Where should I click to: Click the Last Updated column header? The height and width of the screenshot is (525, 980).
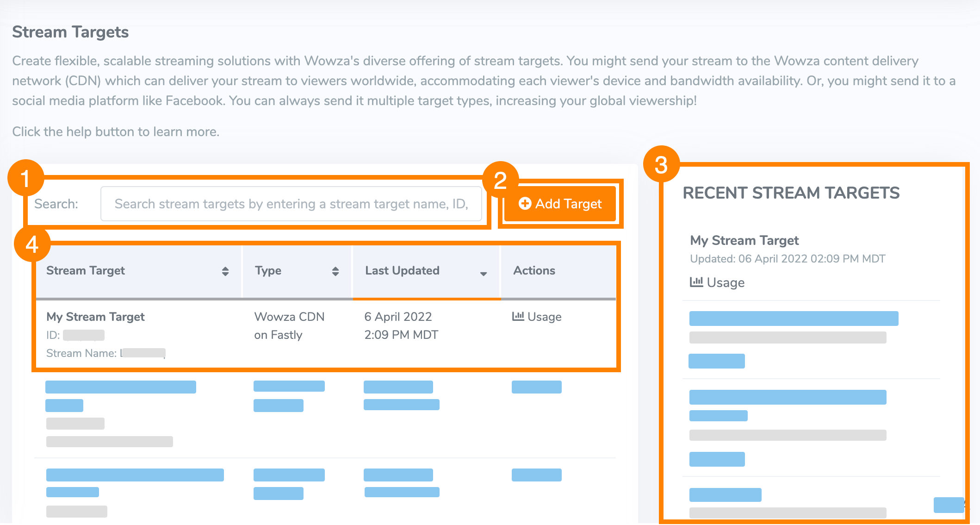402,271
